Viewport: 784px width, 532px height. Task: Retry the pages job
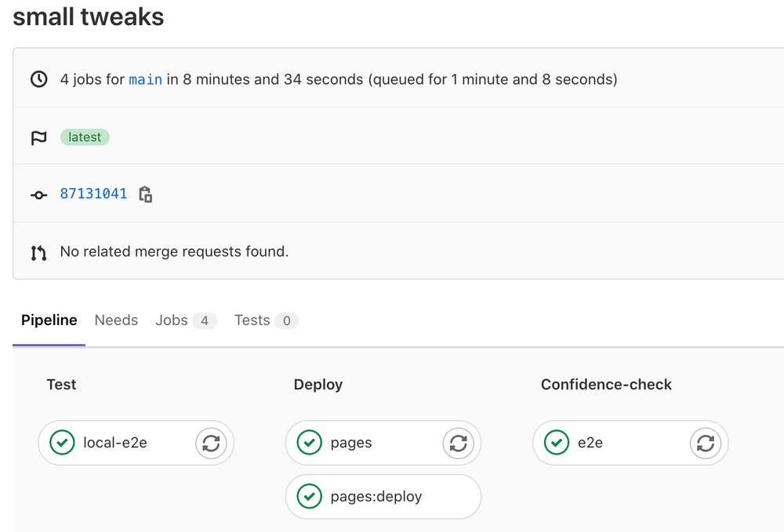point(458,443)
